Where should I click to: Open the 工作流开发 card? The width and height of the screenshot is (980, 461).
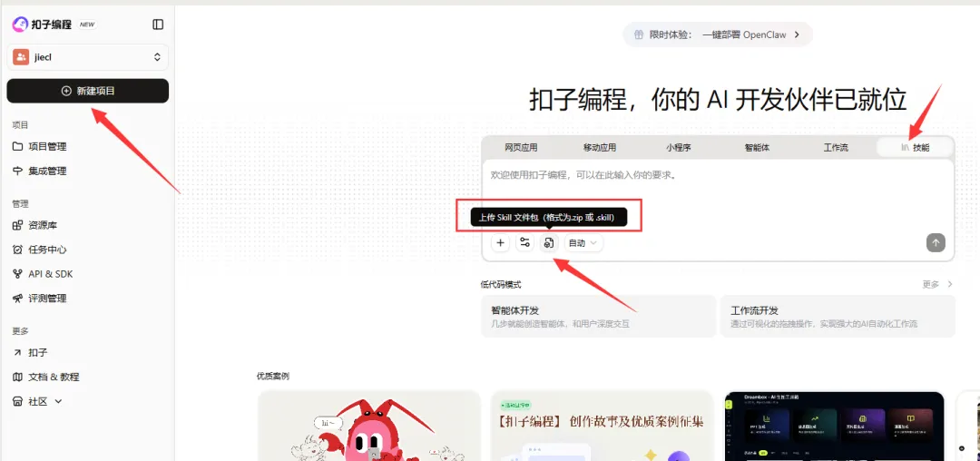click(x=838, y=316)
